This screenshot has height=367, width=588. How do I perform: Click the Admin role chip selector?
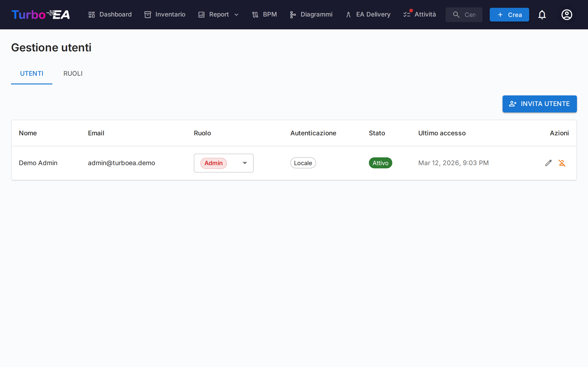[213, 163]
